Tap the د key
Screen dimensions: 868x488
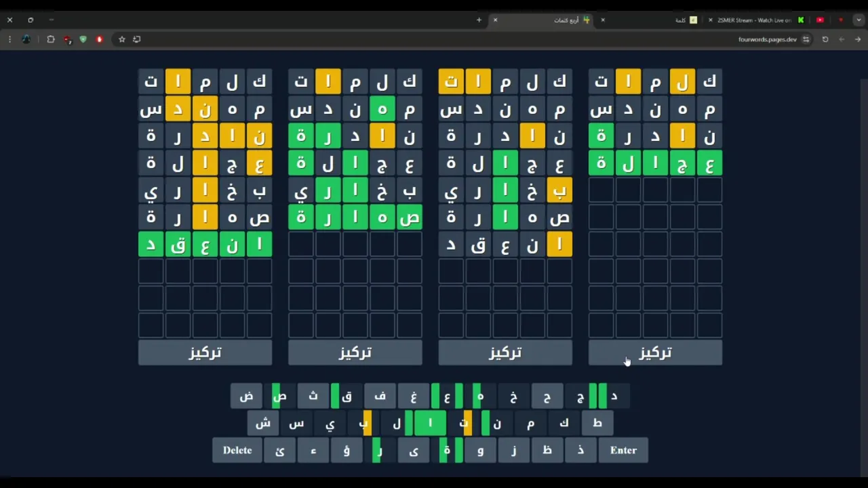pos(614,396)
